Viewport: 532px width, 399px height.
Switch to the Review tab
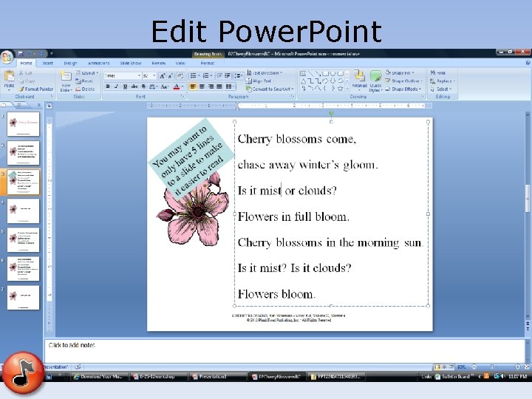(158, 63)
